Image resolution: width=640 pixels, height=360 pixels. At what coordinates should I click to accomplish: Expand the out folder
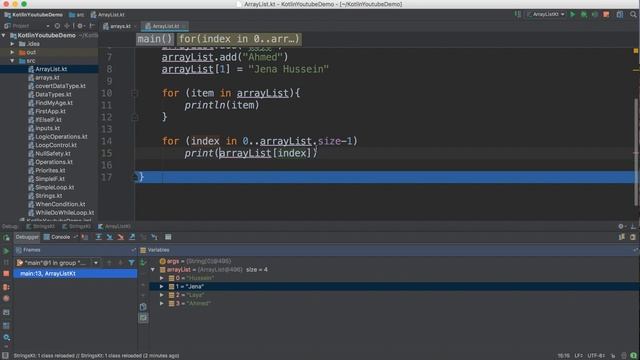12,52
